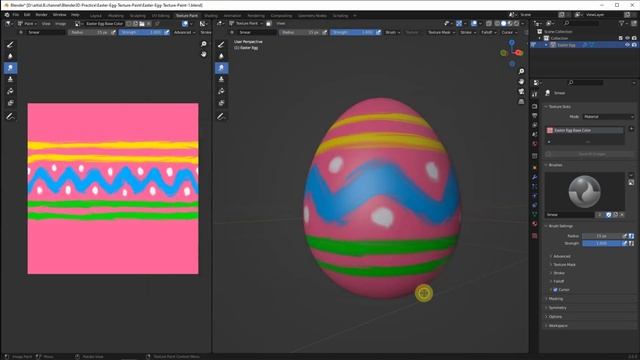Open the Window menu
The width and height of the screenshot is (640, 360).
60,15
